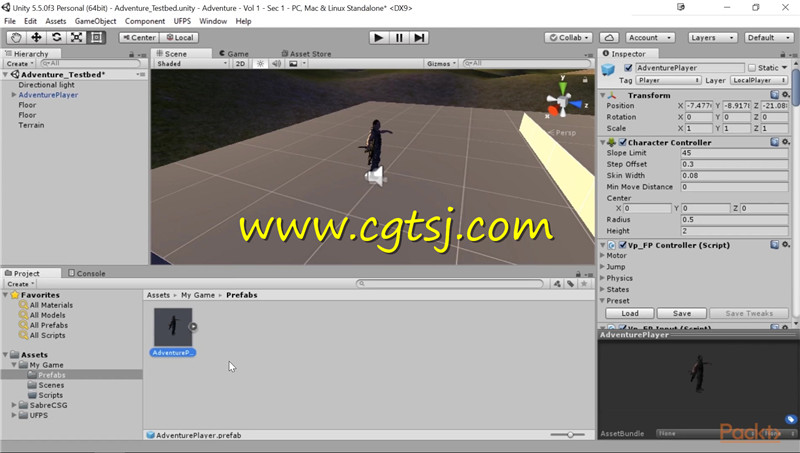Open the Window menu
Viewport: 800px width, 453px height.
213,21
